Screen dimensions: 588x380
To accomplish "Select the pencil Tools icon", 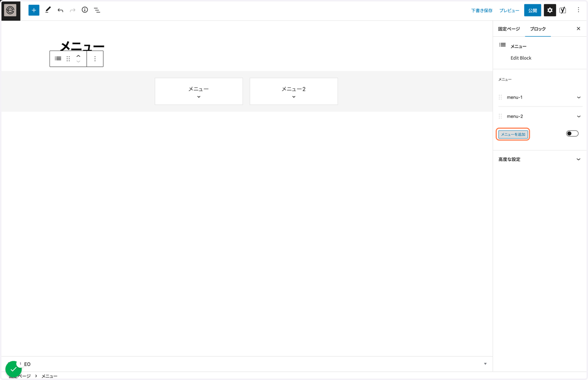I will click(x=48, y=10).
